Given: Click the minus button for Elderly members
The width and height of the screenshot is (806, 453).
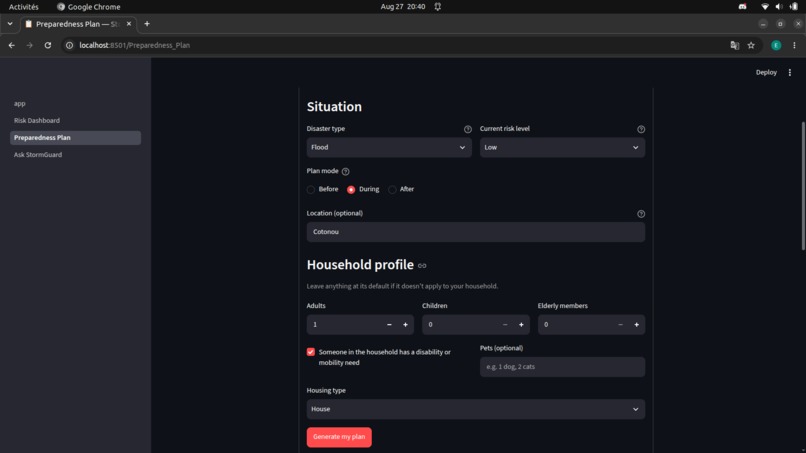Looking at the screenshot, I should [x=620, y=324].
